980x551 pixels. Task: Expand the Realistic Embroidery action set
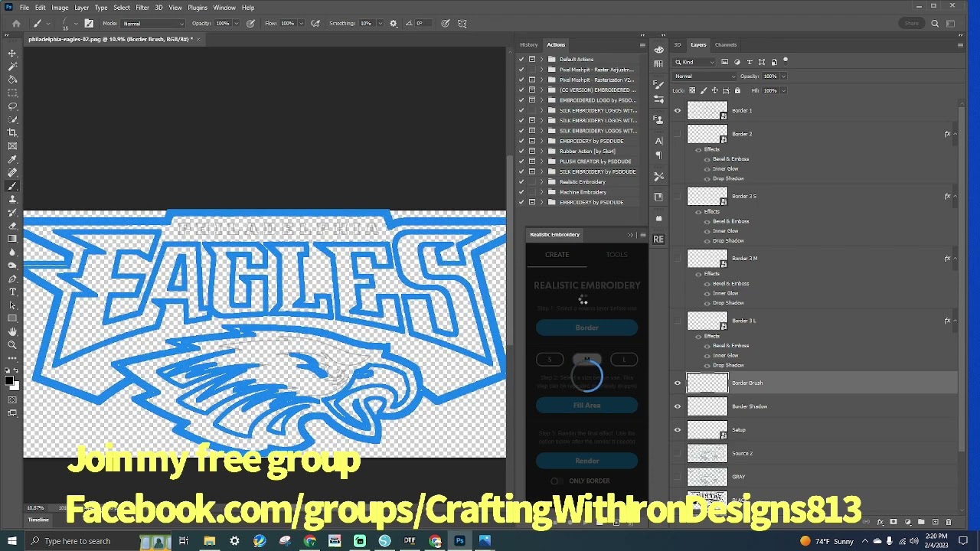click(541, 182)
